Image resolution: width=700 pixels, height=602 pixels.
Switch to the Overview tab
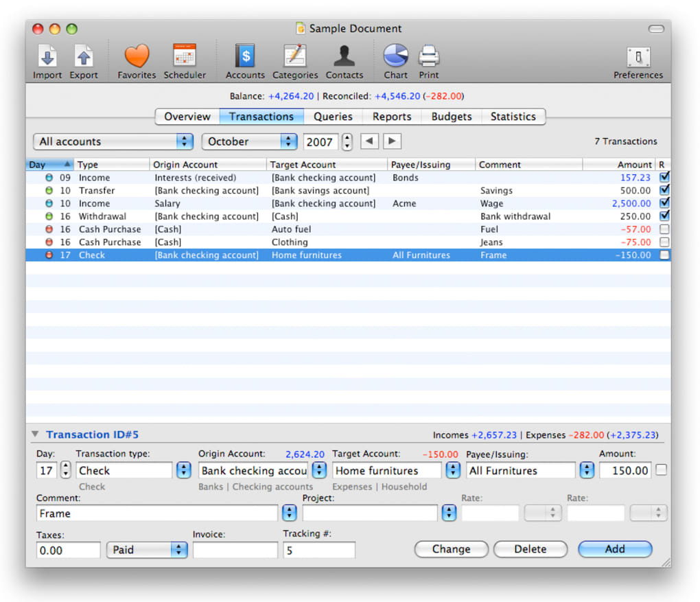tap(187, 117)
